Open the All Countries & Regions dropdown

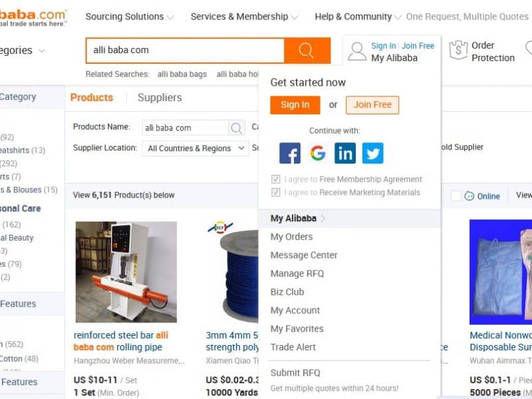click(x=196, y=148)
